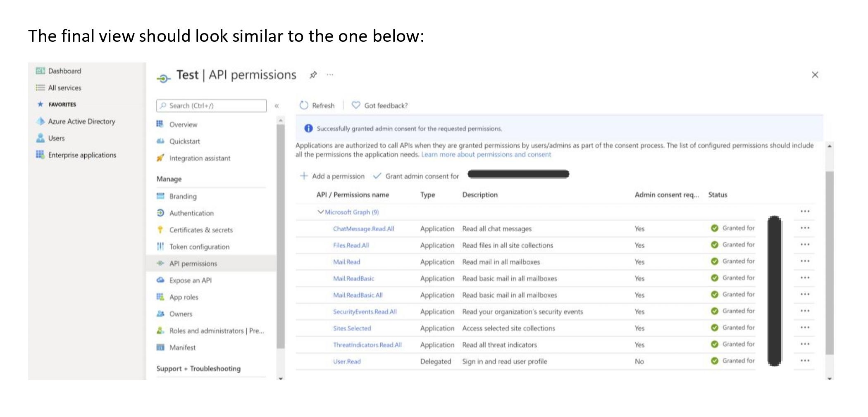The height and width of the screenshot is (417, 868).
Task: Focus the Search (Ctrl+/) box
Action: point(211,105)
